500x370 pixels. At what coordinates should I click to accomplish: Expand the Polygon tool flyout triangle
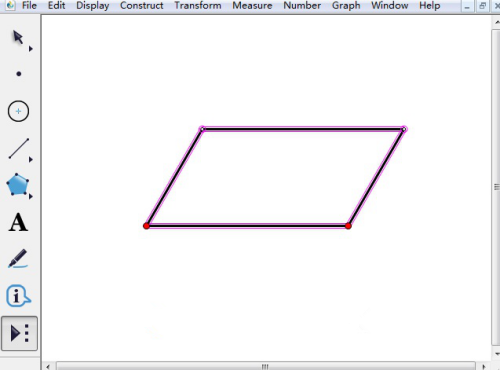point(31,197)
